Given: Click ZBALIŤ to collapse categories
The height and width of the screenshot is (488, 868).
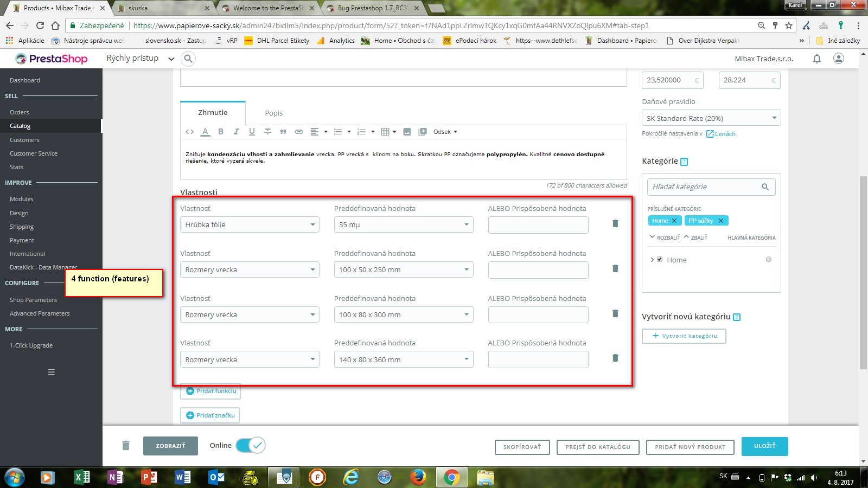Looking at the screenshot, I should 695,237.
